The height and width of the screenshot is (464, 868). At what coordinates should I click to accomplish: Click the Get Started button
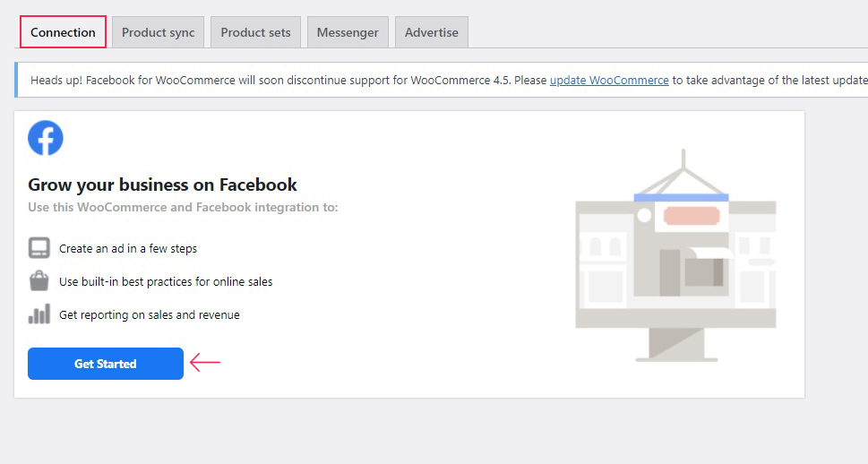106,364
